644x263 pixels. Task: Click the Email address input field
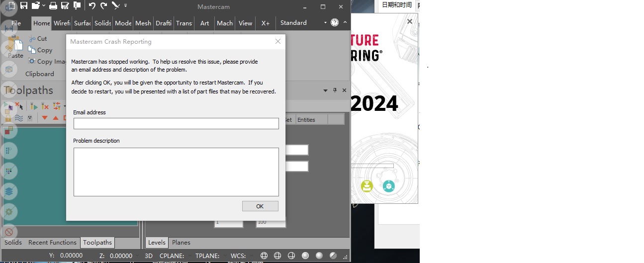coord(176,123)
